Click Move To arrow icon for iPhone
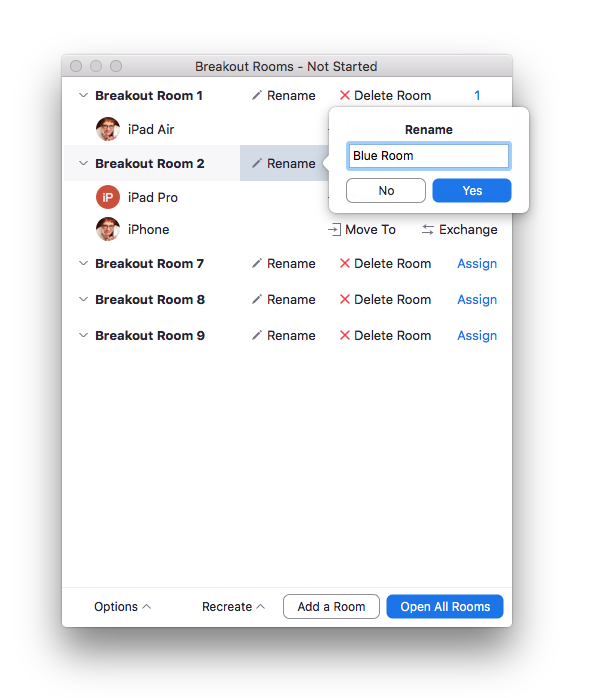589x698 pixels. 334,230
